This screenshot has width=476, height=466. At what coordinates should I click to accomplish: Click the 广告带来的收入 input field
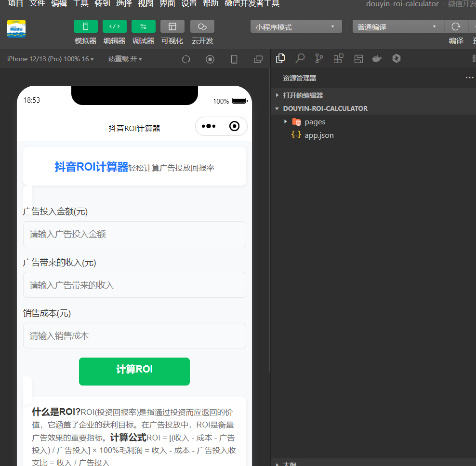134,285
